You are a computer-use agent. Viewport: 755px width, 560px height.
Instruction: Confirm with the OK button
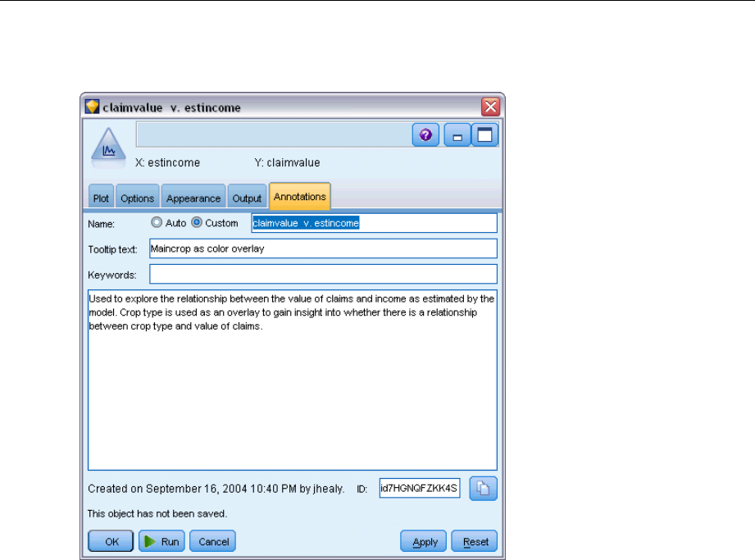(x=111, y=541)
